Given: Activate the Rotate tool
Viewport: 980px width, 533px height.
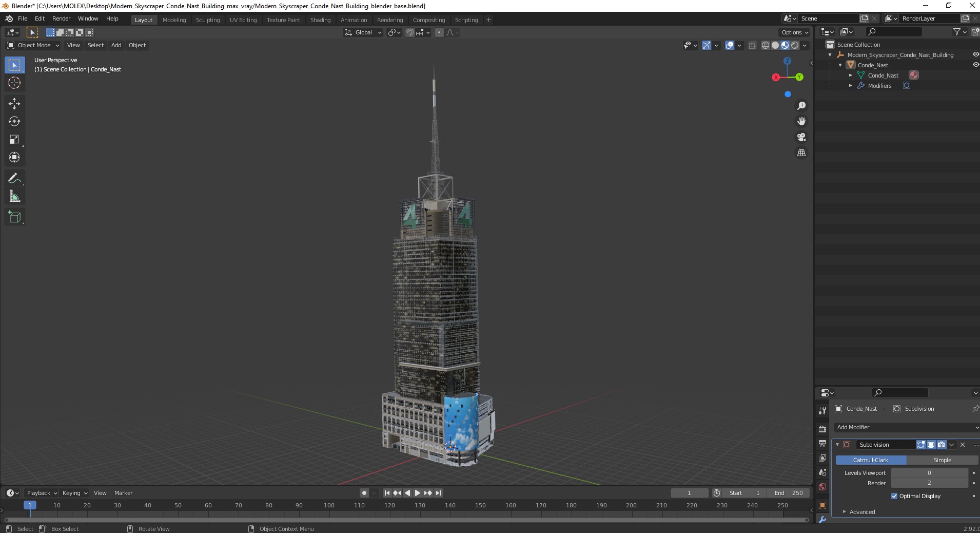Looking at the screenshot, I should [14, 122].
